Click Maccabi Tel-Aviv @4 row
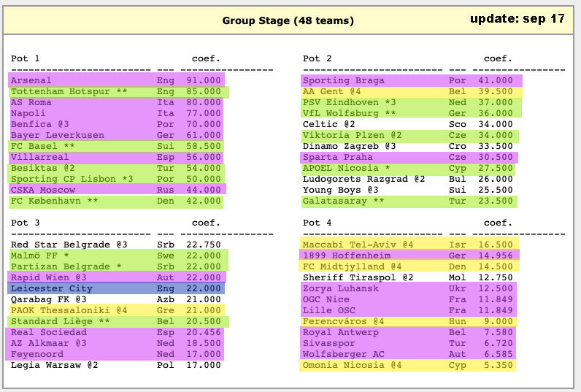581x392 pixels. click(x=409, y=245)
